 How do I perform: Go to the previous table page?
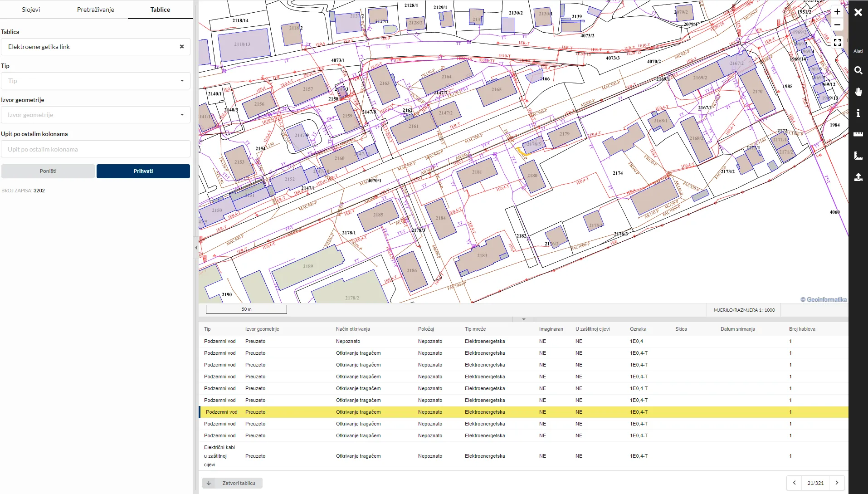pyautogui.click(x=794, y=483)
